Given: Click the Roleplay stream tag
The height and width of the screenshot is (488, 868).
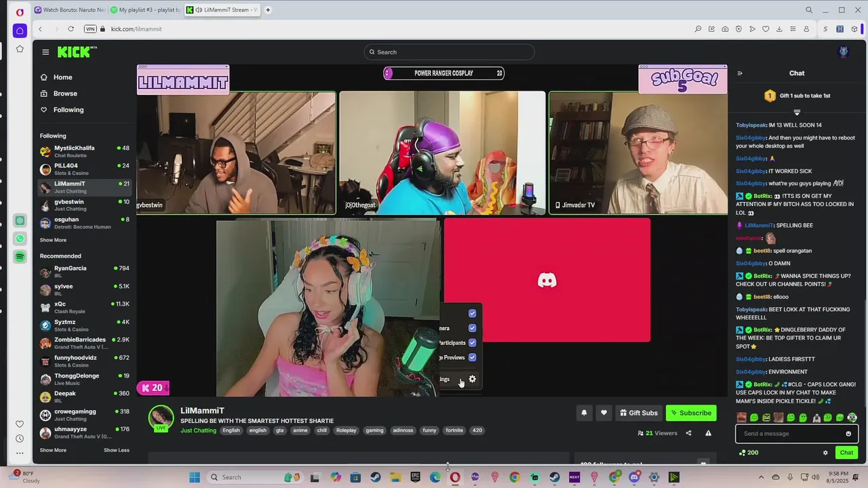Looking at the screenshot, I should 346,430.
